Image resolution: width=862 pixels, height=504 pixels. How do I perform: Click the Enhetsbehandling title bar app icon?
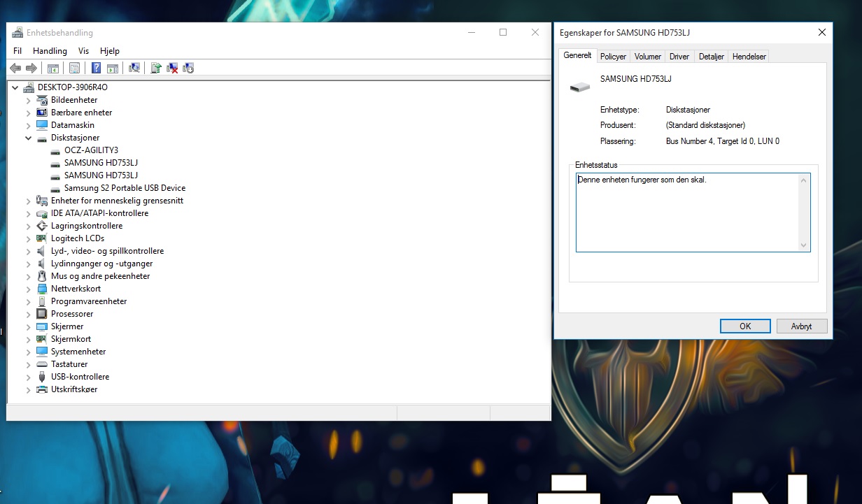coord(17,33)
